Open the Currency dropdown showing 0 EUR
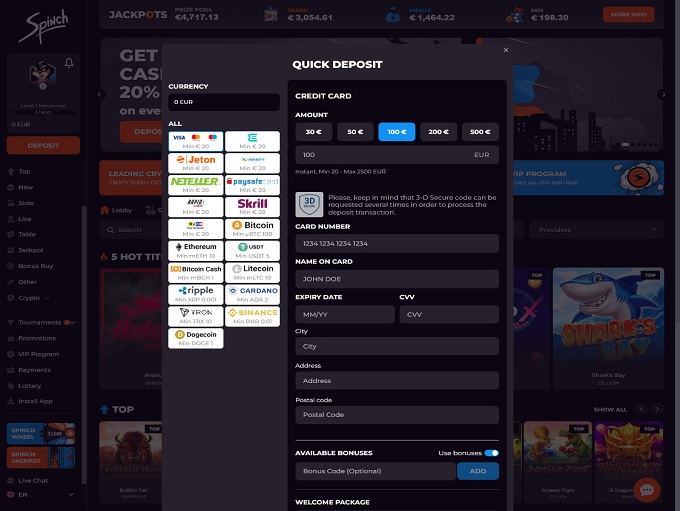Viewport: 680px width, 511px height. pos(223,102)
